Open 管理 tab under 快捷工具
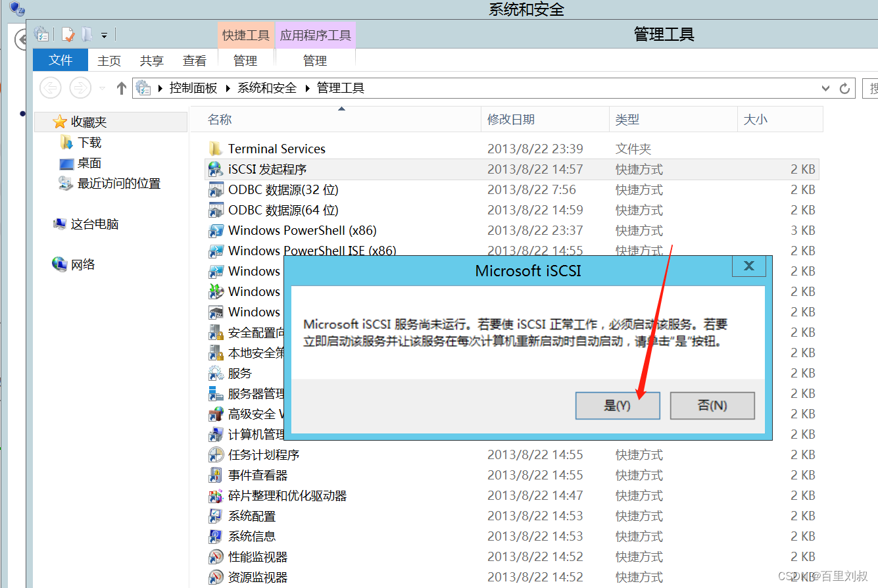878x588 pixels. (245, 61)
